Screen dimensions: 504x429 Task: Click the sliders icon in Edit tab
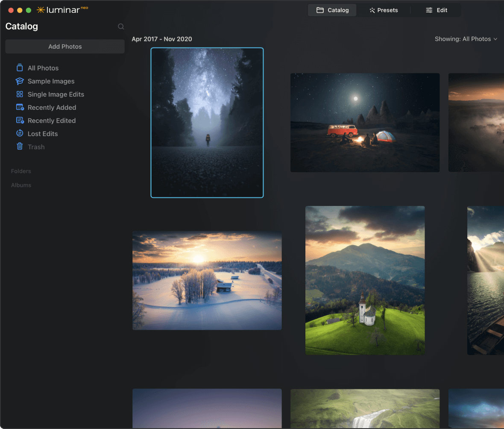click(429, 10)
